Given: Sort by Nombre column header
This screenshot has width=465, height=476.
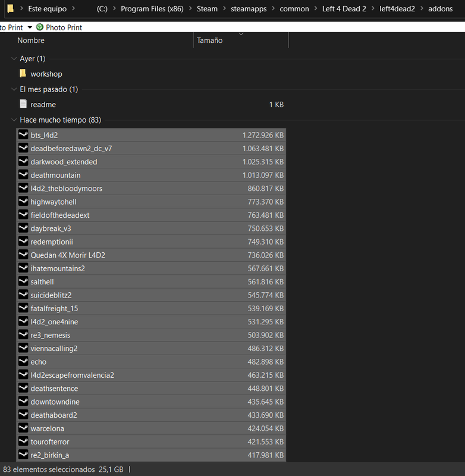Looking at the screenshot, I should [31, 40].
